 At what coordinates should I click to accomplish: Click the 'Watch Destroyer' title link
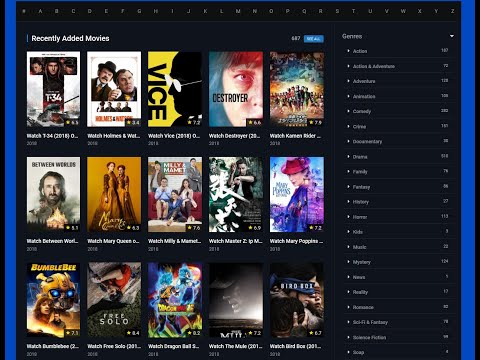click(x=234, y=136)
